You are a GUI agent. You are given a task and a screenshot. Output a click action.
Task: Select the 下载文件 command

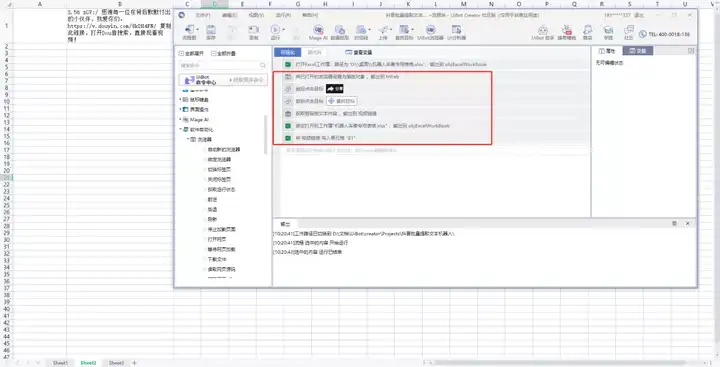[216, 259]
